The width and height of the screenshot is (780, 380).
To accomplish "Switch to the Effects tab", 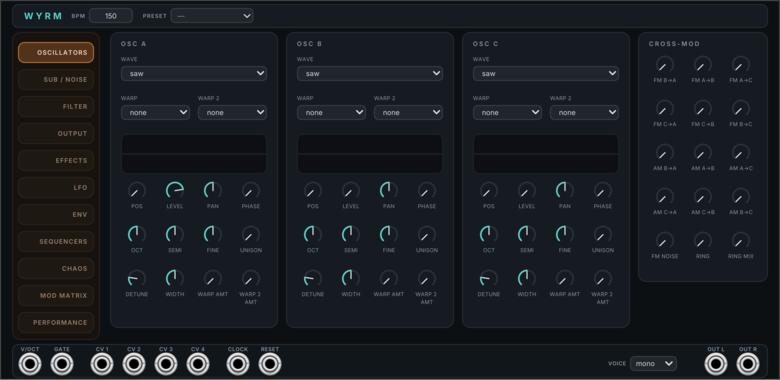I will coord(56,161).
